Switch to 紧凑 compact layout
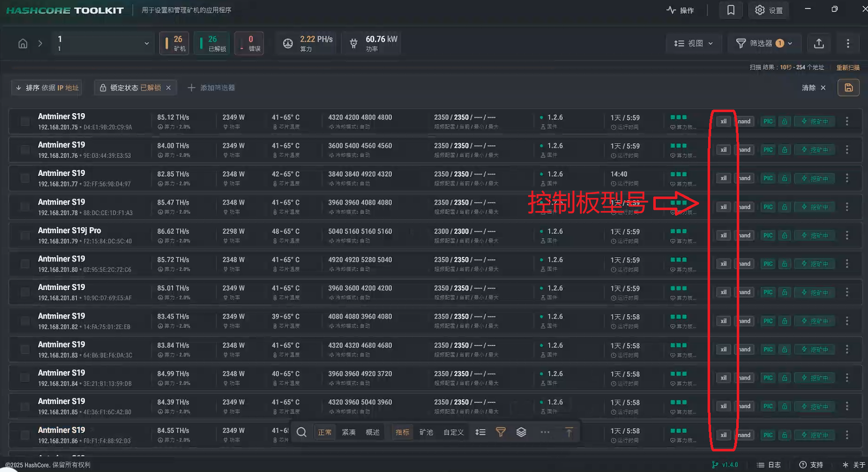Screen dimensions: 868x472 click(x=349, y=432)
